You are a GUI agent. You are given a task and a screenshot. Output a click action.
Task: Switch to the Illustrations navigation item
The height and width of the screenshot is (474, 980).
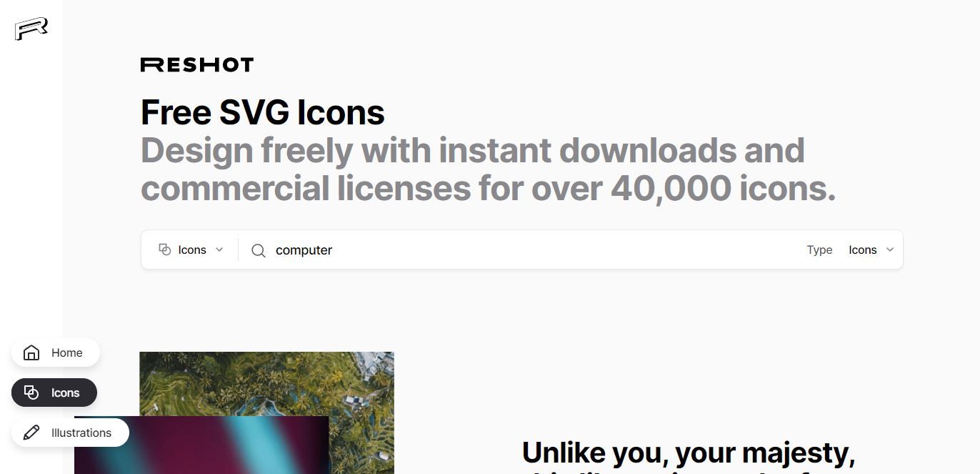tap(70, 433)
